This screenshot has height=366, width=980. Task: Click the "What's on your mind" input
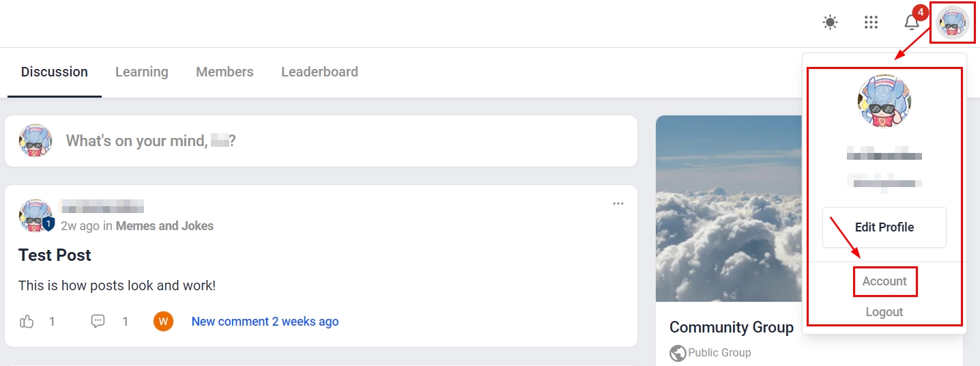pos(341,141)
